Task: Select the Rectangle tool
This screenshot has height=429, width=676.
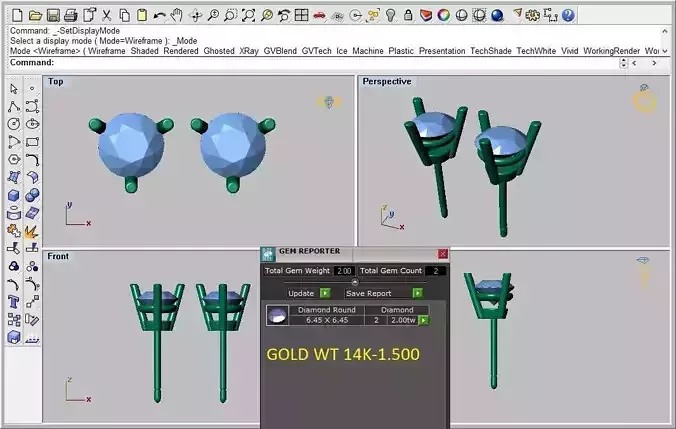Action: 32,142
